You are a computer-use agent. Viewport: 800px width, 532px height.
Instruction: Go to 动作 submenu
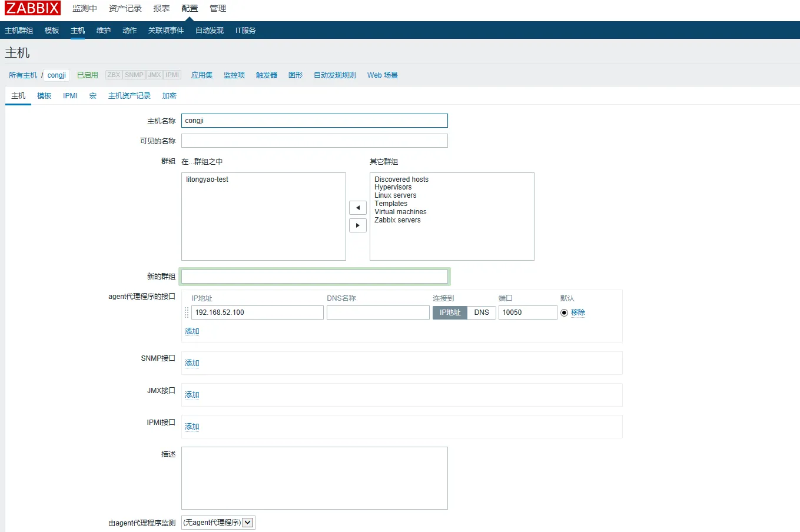pos(130,31)
